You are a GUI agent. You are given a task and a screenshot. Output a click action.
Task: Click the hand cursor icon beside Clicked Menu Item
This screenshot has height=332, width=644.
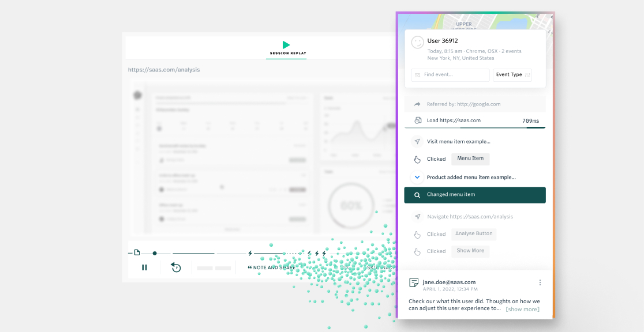pyautogui.click(x=417, y=159)
